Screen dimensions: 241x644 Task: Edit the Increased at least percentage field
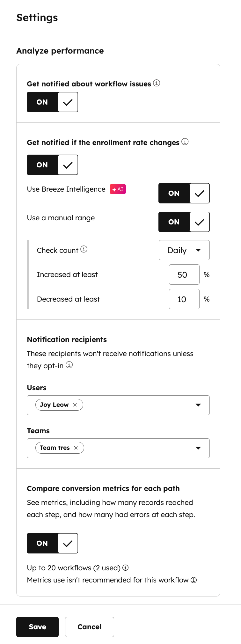pyautogui.click(x=184, y=274)
